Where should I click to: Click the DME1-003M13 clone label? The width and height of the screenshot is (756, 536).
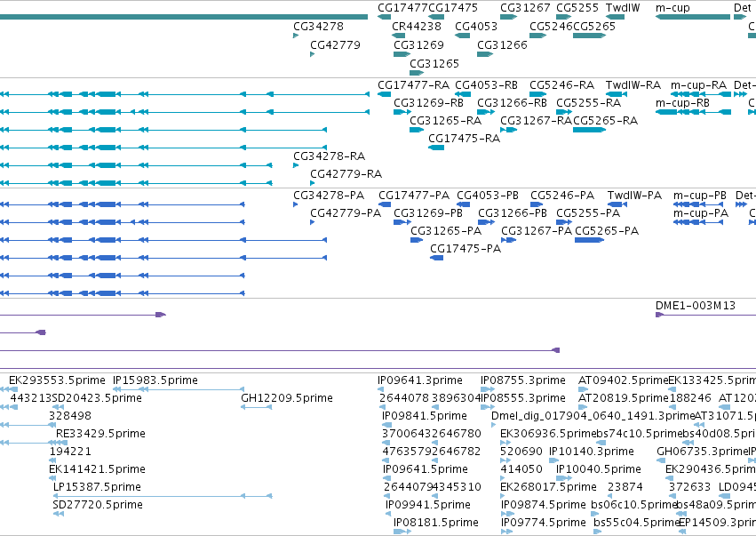696,306
